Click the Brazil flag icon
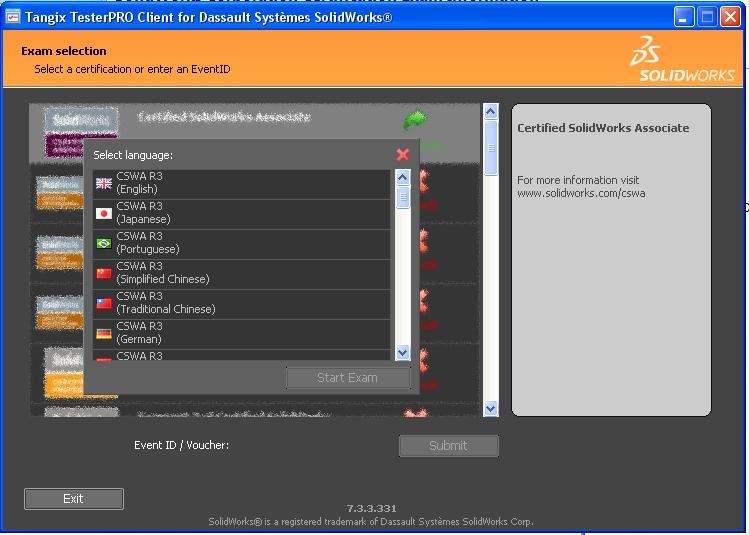749x535 pixels. point(104,244)
